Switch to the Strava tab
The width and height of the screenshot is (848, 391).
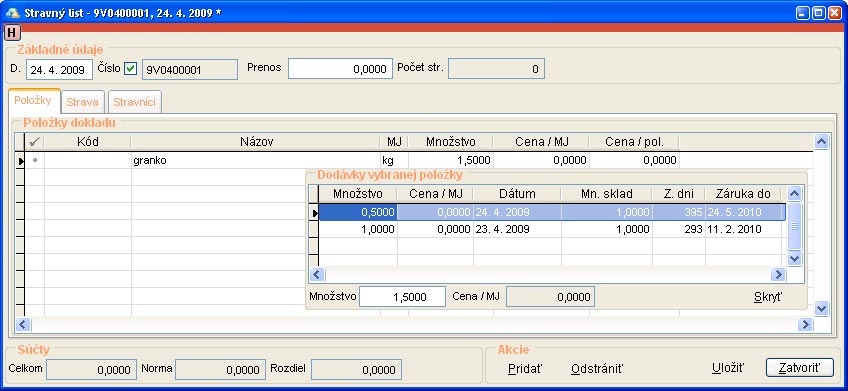(x=82, y=102)
